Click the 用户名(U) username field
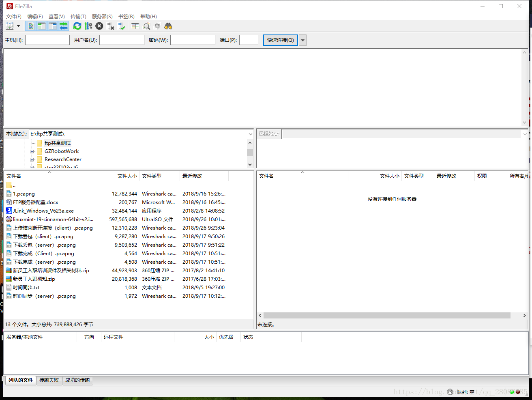532x400 pixels. click(122, 40)
